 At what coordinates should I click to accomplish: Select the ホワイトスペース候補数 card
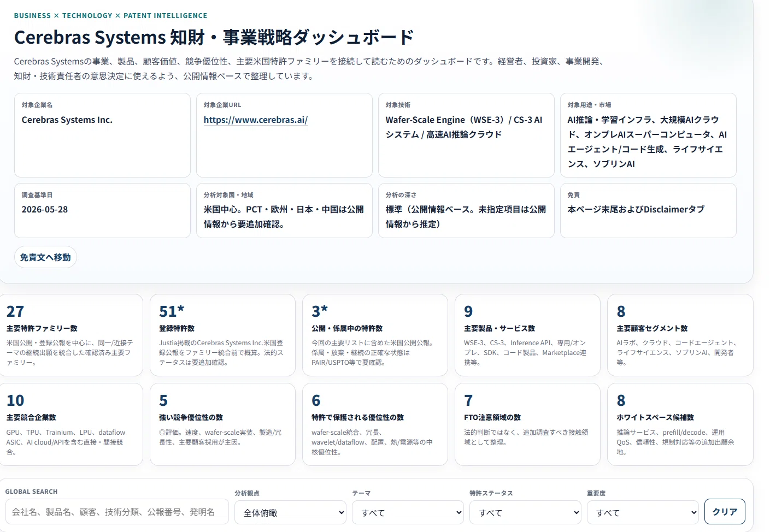[x=680, y=424]
